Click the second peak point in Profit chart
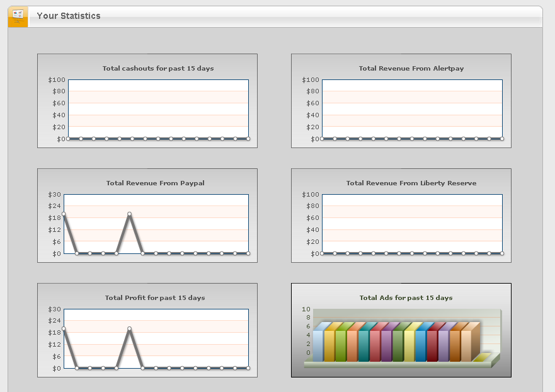Image resolution: width=555 pixels, height=392 pixels. [130, 328]
